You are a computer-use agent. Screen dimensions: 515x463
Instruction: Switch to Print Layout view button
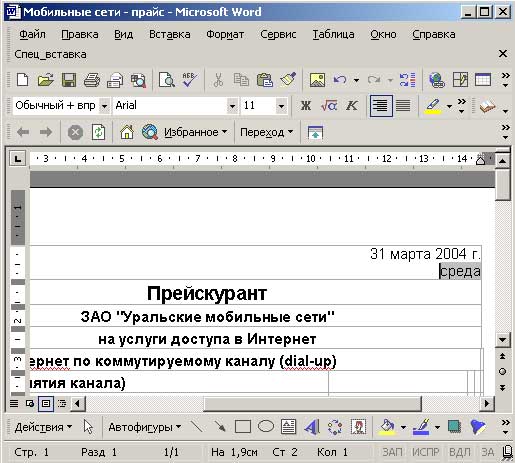click(x=46, y=404)
